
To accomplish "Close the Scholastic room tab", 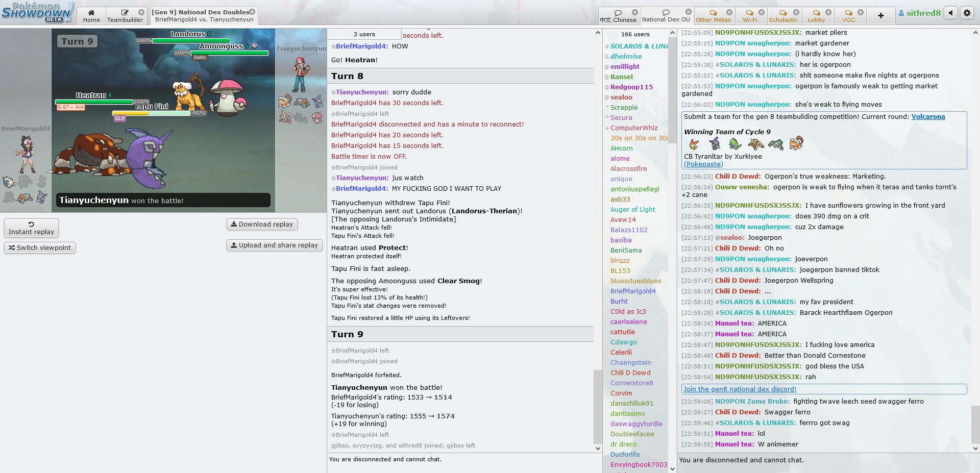I will click(796, 12).
